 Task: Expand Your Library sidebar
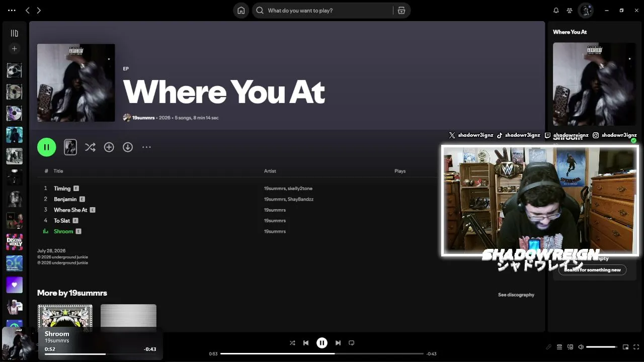click(x=14, y=33)
